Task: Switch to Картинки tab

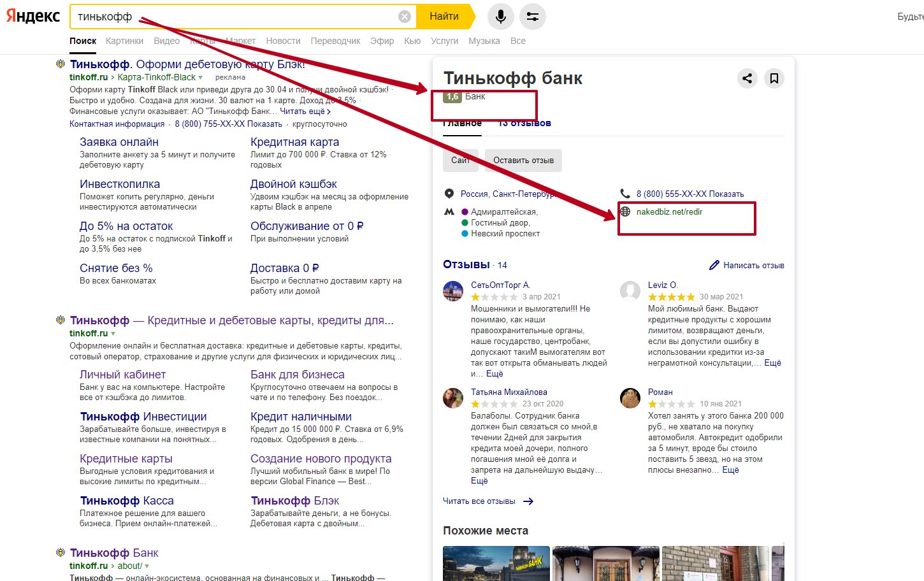Action: click(124, 41)
